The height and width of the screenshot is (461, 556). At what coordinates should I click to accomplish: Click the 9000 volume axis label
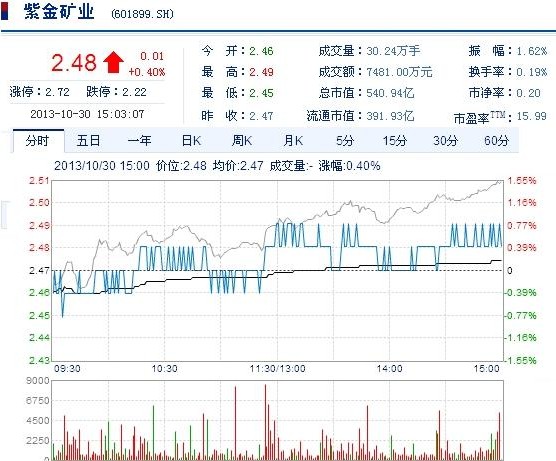(38, 381)
